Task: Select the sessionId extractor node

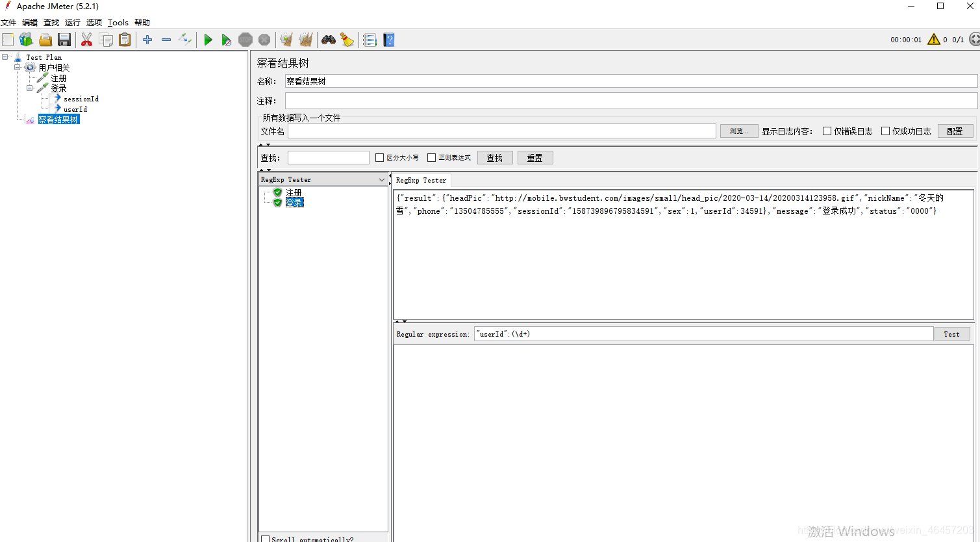Action: [x=81, y=99]
